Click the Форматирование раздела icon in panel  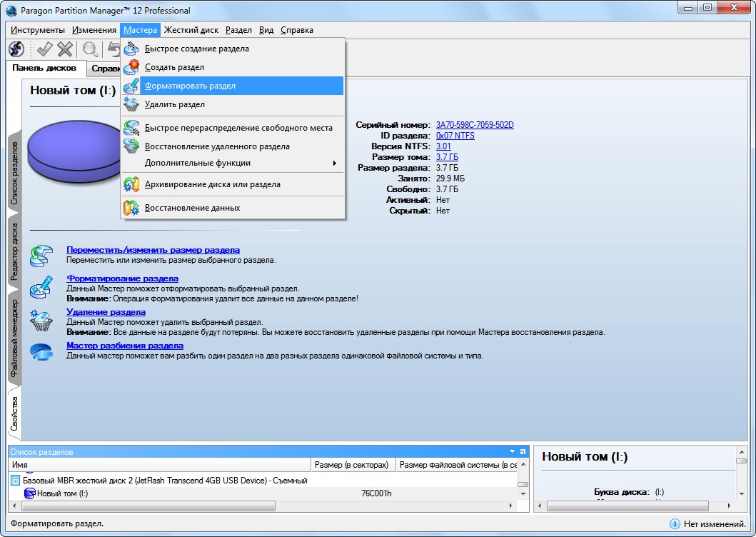[41, 286]
